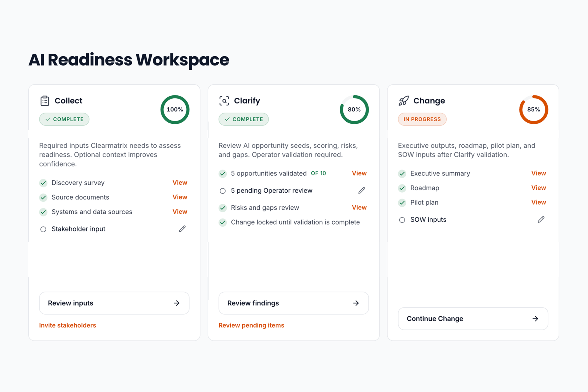Click the 'AI Readiness Workspace' heading
This screenshot has width=588, height=392.
click(x=129, y=60)
